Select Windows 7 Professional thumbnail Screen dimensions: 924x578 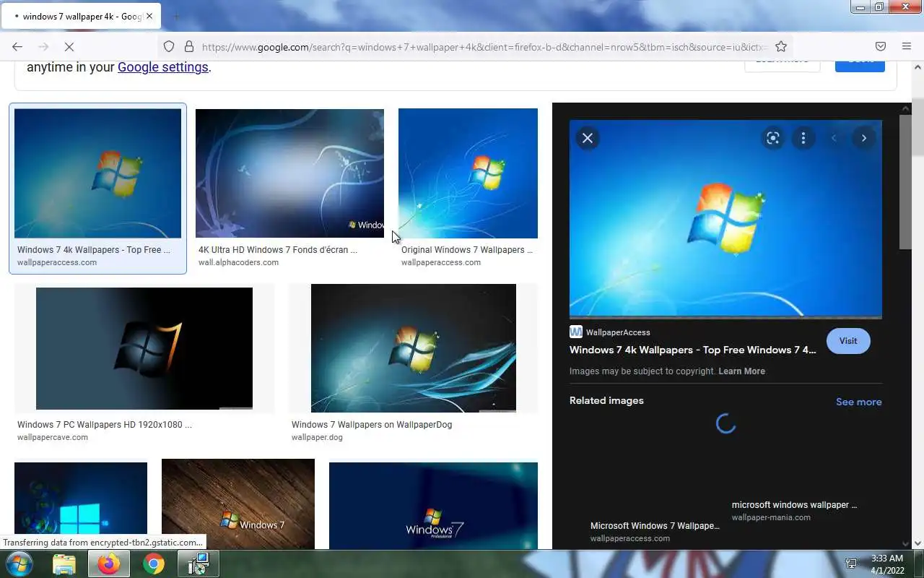pos(433,506)
